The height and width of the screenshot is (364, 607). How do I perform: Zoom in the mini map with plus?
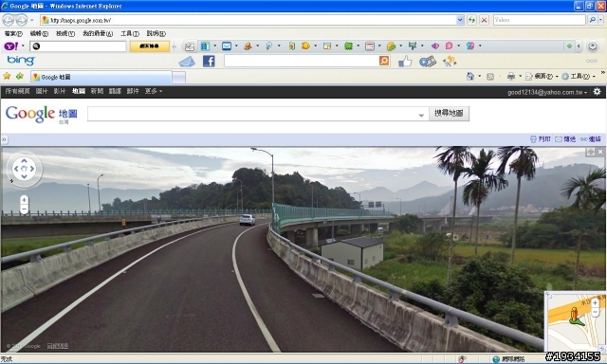(x=595, y=303)
